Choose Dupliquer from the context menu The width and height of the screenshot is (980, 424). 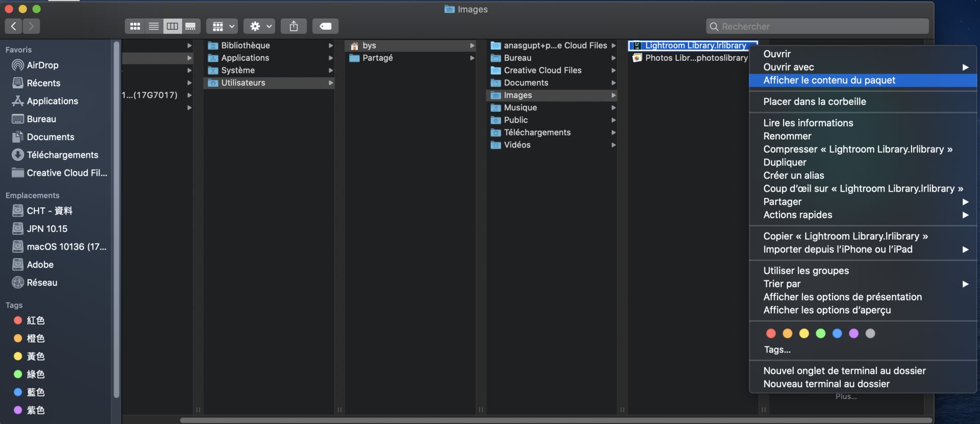tap(863, 162)
